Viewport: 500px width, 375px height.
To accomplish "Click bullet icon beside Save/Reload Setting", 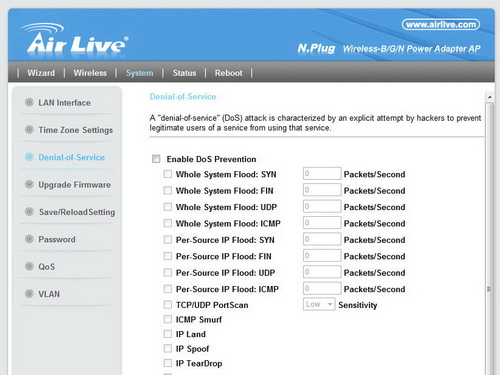I will pyautogui.click(x=29, y=211).
